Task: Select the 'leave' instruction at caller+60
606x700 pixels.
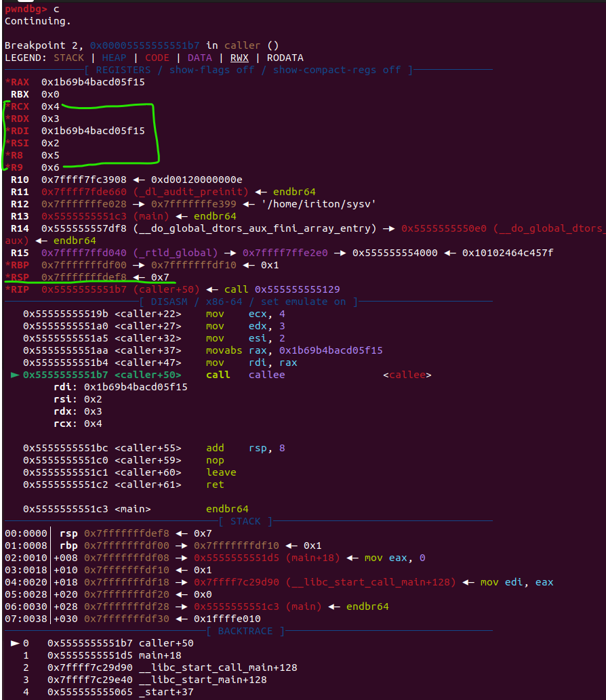Action: [221, 472]
